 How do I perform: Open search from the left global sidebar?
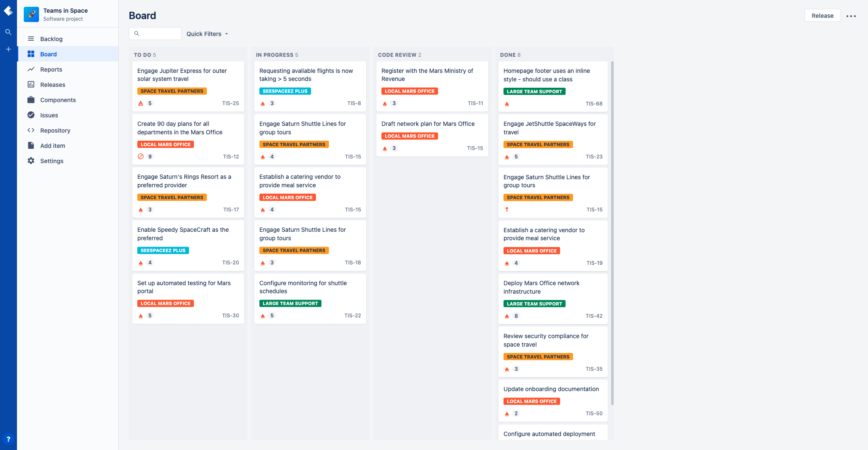[x=8, y=32]
